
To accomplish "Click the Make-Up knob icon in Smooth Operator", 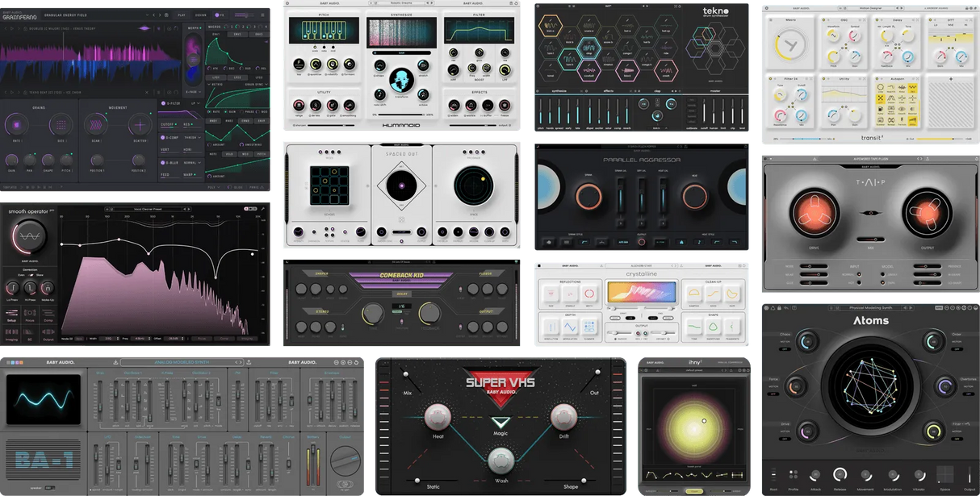I will pyautogui.click(x=48, y=288).
